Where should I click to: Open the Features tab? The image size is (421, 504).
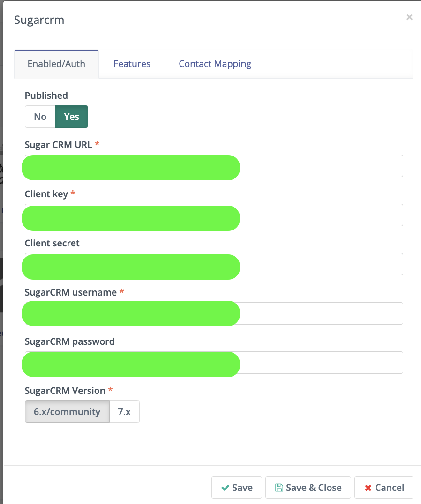pos(132,64)
